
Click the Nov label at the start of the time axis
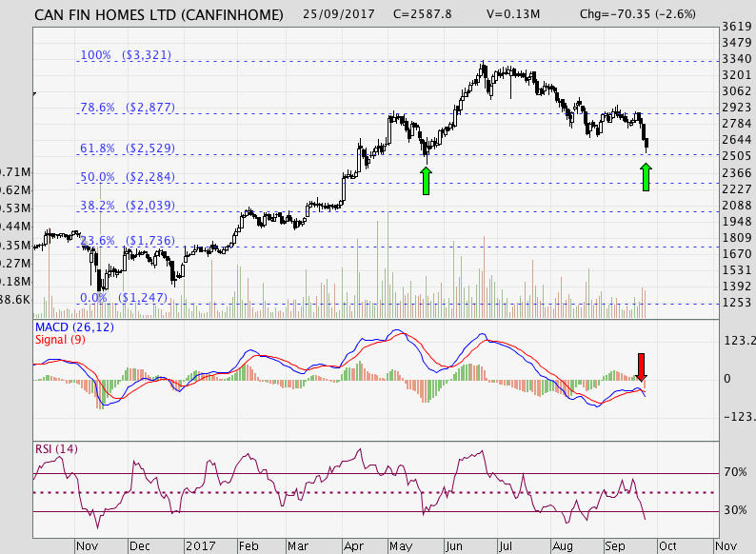click(87, 546)
